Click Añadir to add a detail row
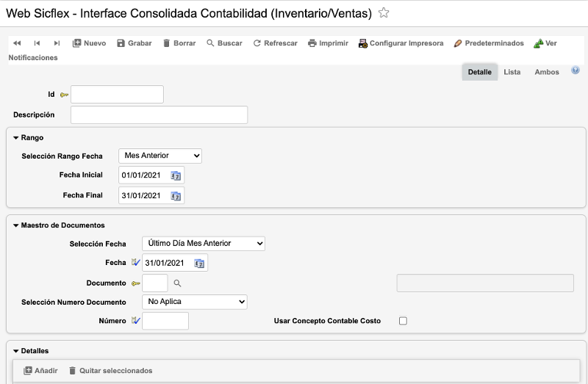 pos(40,371)
